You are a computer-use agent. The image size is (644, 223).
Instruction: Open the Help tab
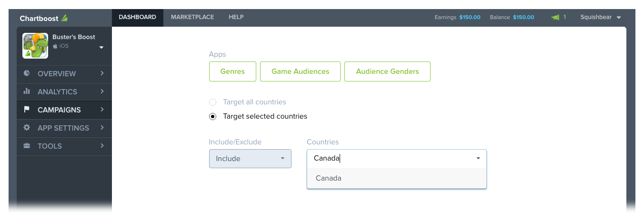pos(236,17)
